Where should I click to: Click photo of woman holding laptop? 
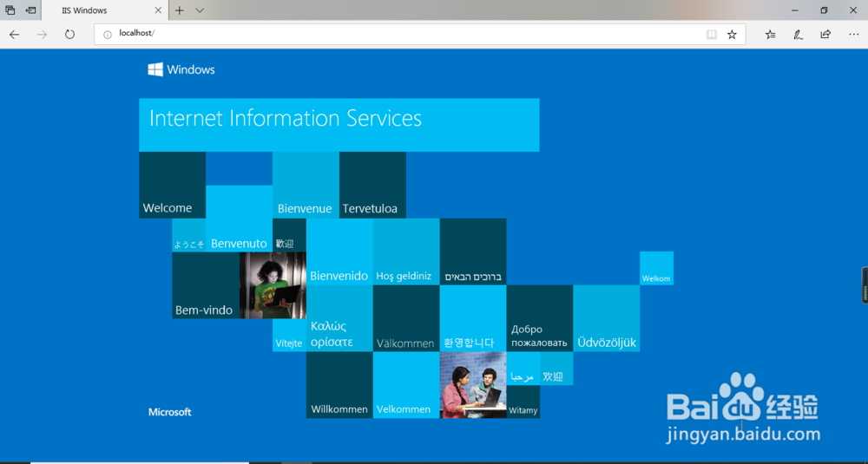(x=273, y=285)
